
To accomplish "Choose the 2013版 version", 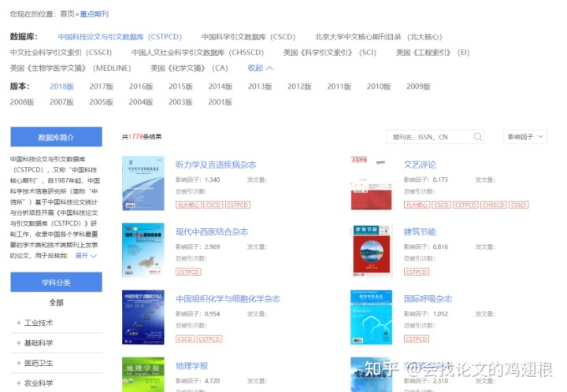I will click(x=260, y=87).
